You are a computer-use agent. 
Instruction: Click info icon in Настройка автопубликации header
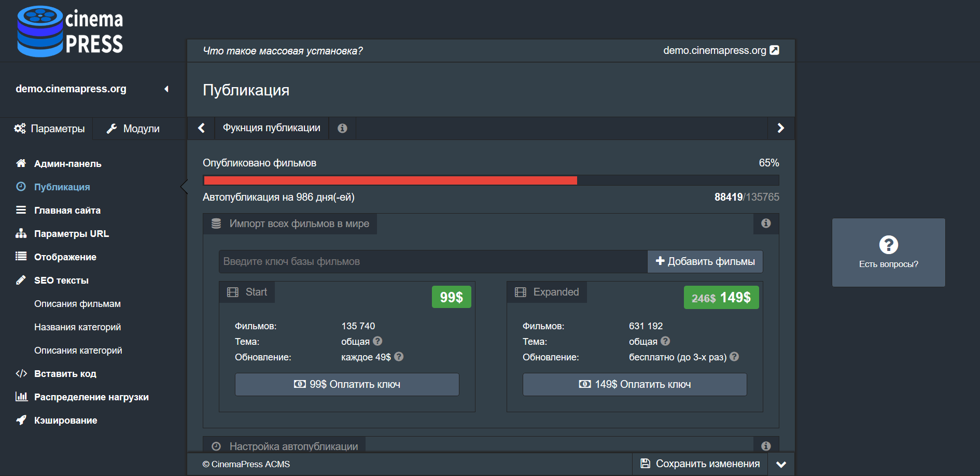point(766,446)
